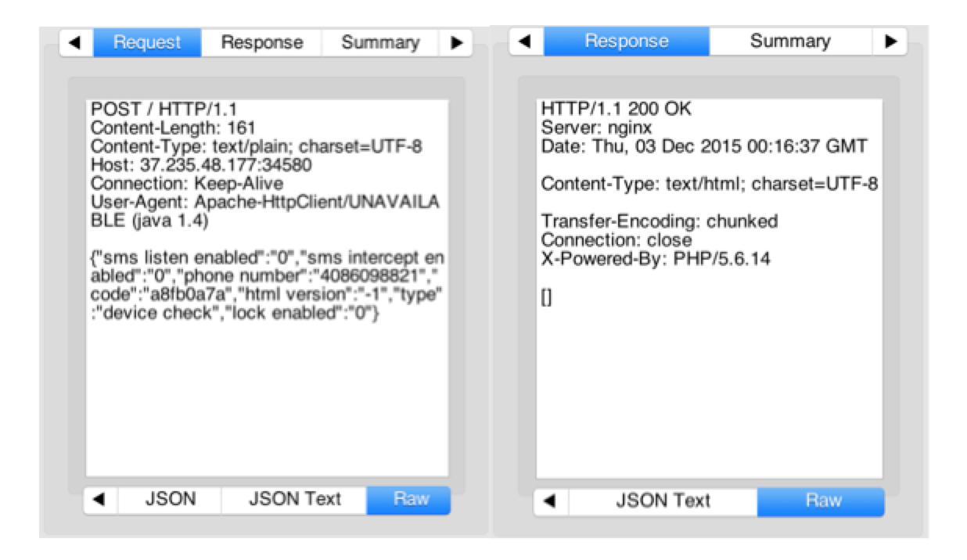Click the right arrow after left panel's Summary tab

456,43
